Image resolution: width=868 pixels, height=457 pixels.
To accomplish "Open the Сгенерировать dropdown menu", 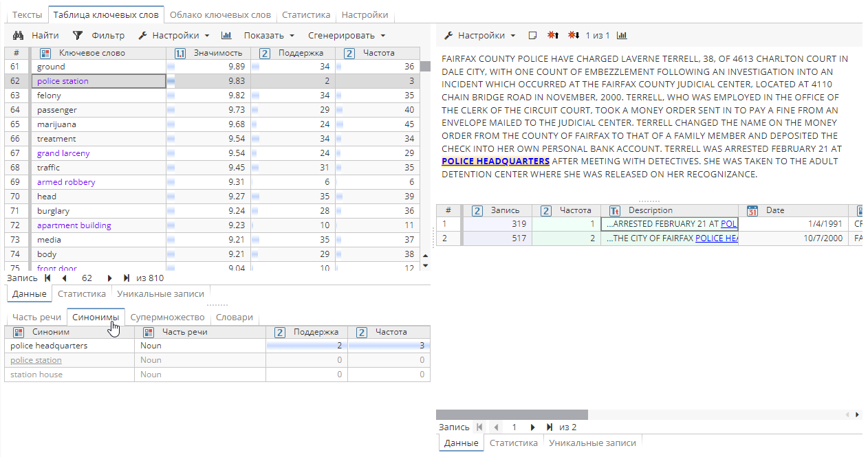I will coord(347,35).
